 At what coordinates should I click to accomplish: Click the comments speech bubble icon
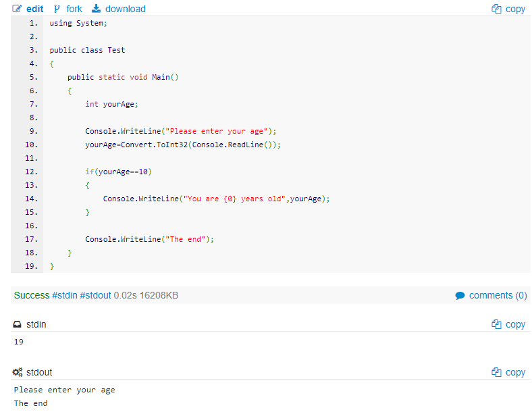(460, 296)
